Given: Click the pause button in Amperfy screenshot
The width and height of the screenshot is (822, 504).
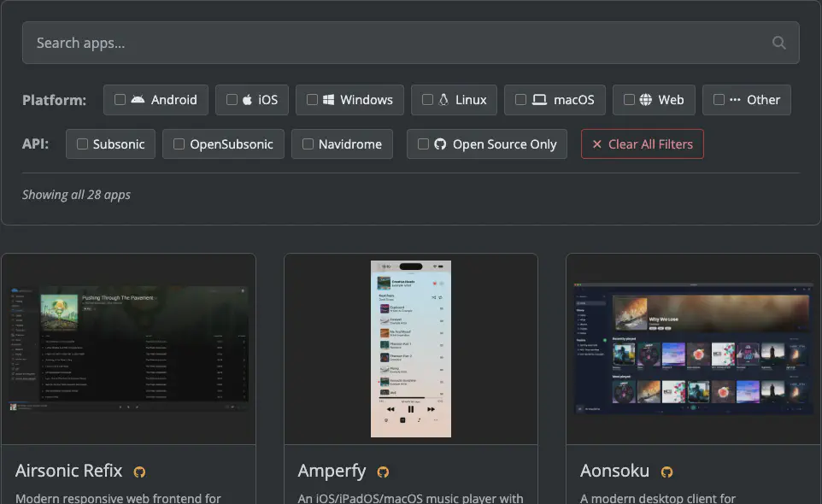Looking at the screenshot, I should coord(410,409).
